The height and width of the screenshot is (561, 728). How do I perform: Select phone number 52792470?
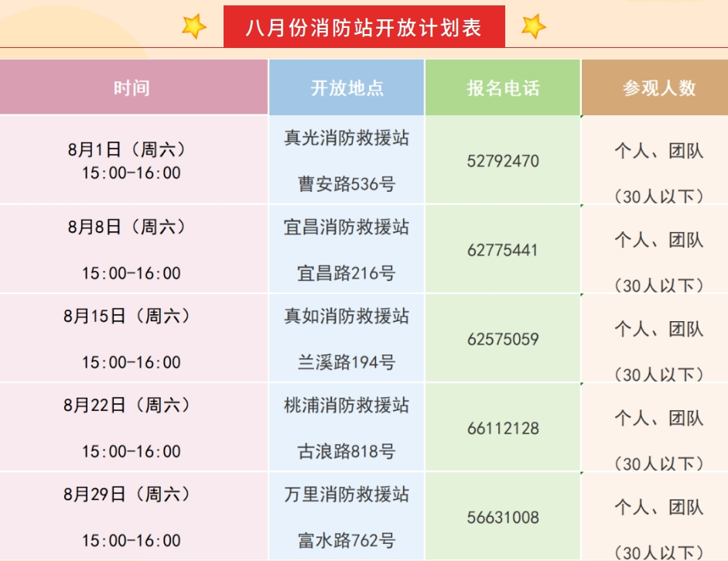pos(503,161)
